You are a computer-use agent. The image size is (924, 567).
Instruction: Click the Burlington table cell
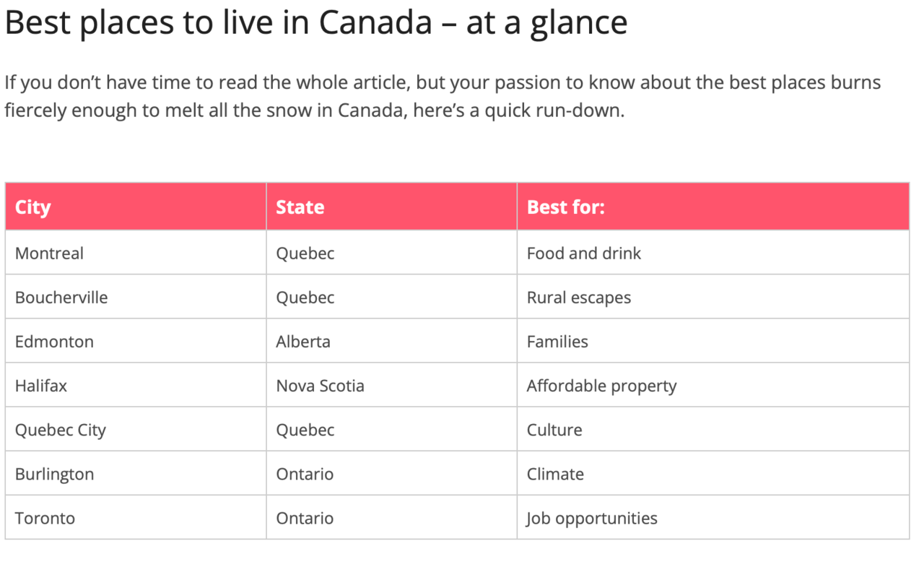coord(55,474)
